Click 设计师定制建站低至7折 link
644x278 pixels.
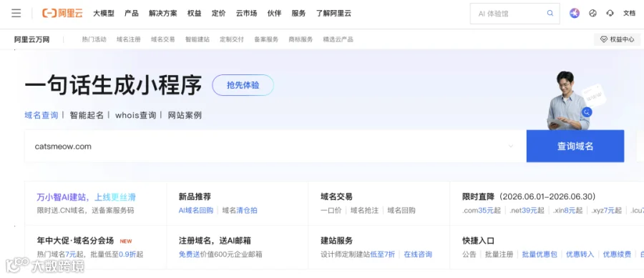[358, 254]
